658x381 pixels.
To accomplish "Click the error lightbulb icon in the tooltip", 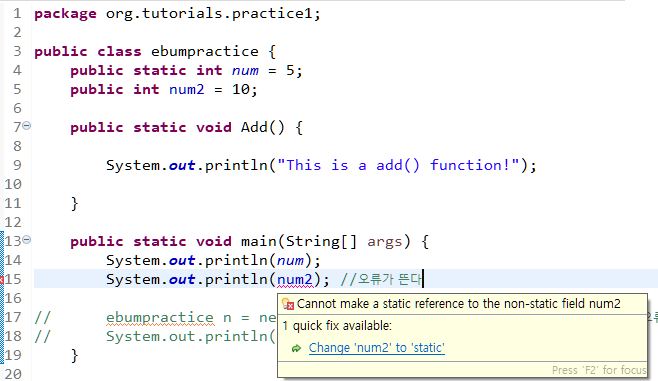I will pos(288,304).
